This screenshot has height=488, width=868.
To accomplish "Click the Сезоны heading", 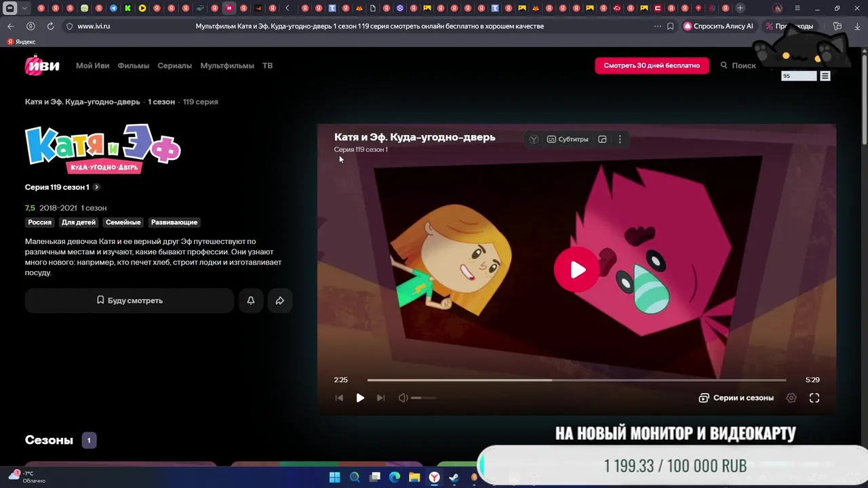I will click(49, 441).
